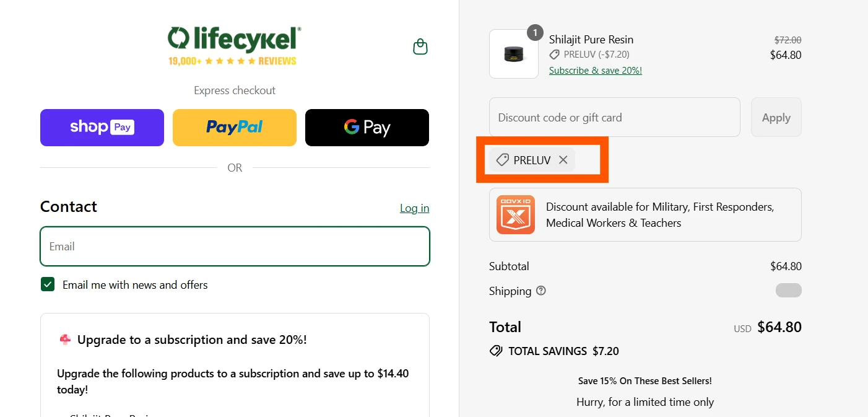The image size is (868, 417).
Task: Click the mushroom icon beside subscription upgrade
Action: 65,340
